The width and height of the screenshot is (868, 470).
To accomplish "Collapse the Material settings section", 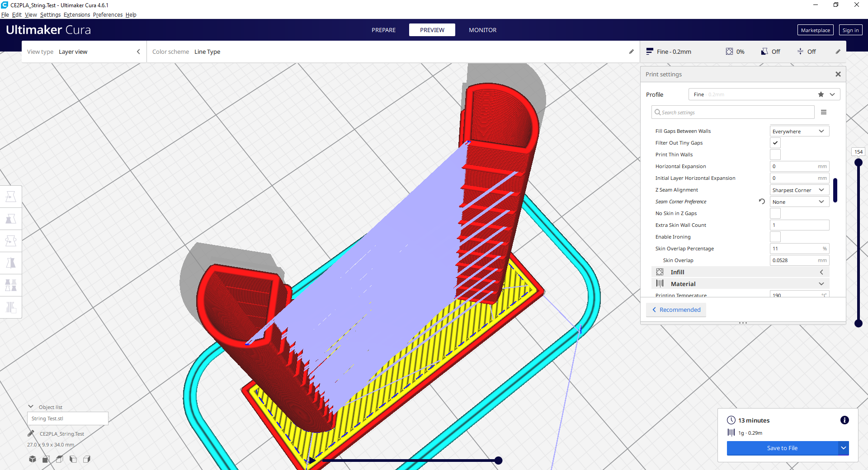I will 740,284.
